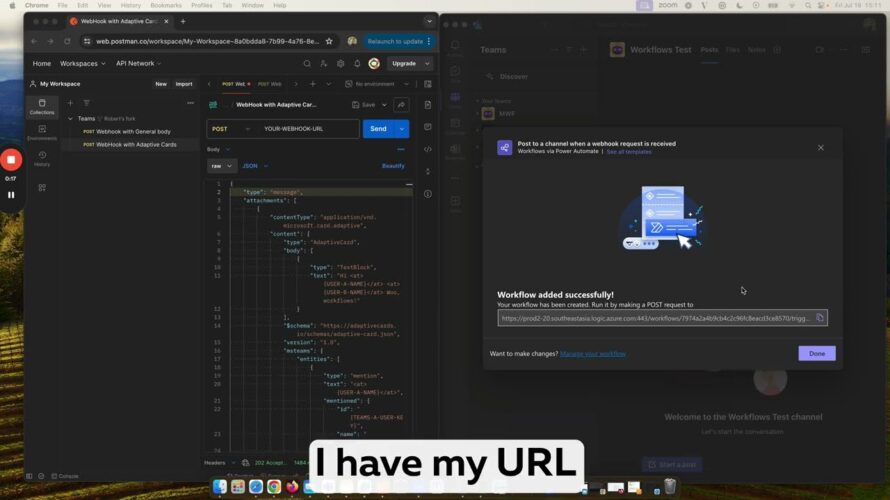
Task: Open configure sidebar apps icon below History
Action: coord(42,188)
